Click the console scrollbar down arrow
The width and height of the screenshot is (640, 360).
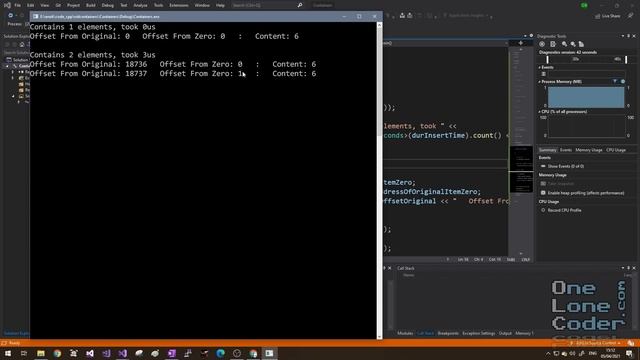pos(379,336)
